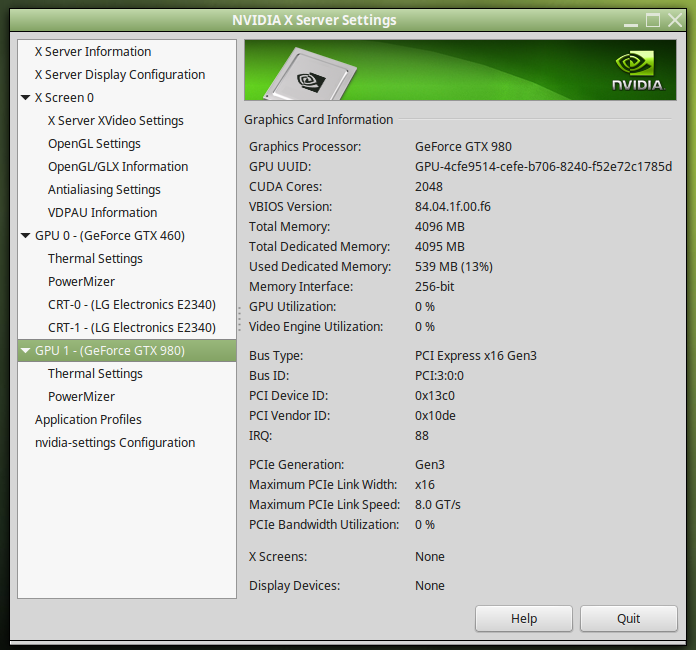This screenshot has width=696, height=650.
Task: Close the NVIDIA X Server Settings window
Action: click(675, 20)
